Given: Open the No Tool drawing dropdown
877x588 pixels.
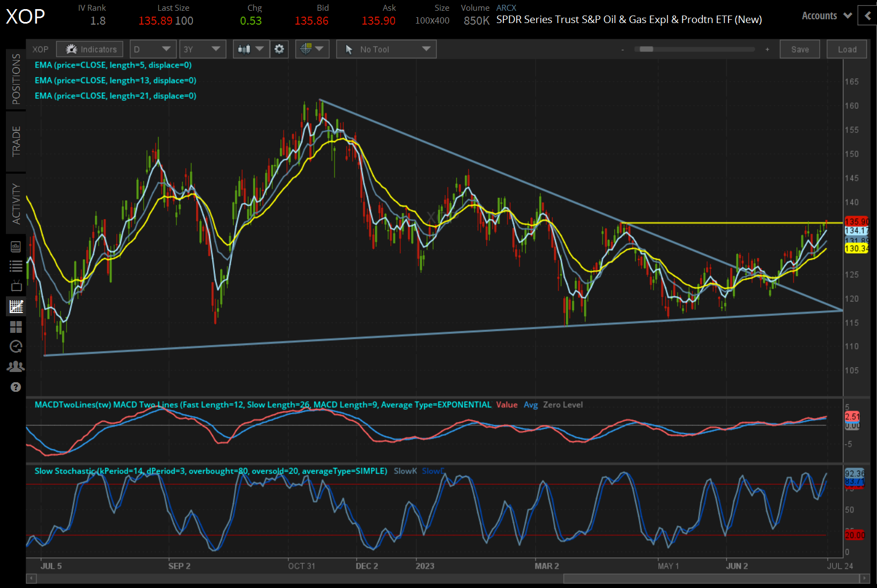Looking at the screenshot, I should (x=386, y=49).
